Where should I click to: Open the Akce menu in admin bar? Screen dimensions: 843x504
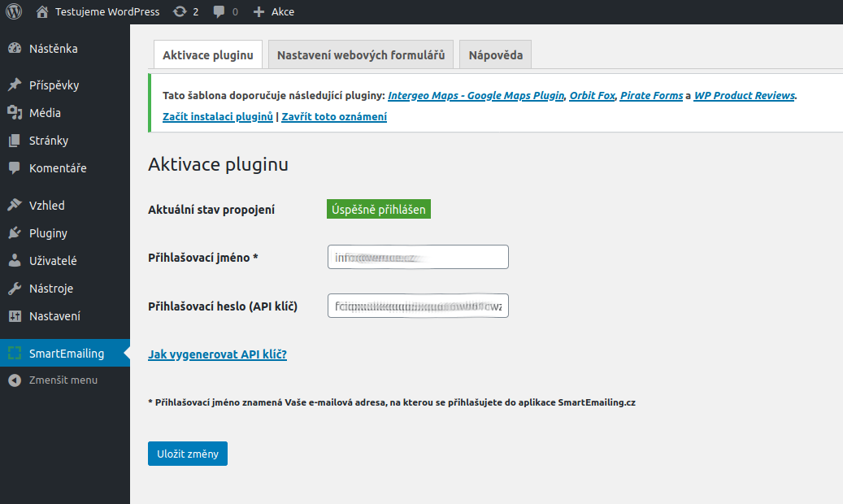tap(282, 12)
